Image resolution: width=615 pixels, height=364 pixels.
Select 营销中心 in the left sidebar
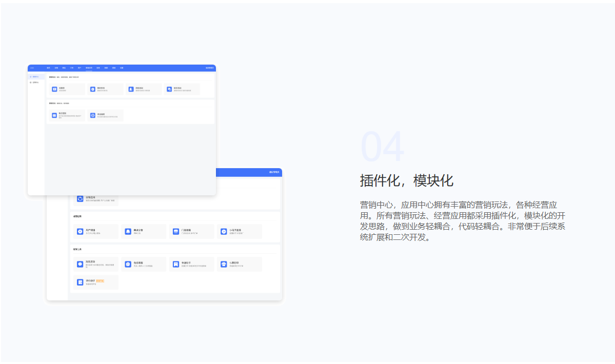(35, 77)
